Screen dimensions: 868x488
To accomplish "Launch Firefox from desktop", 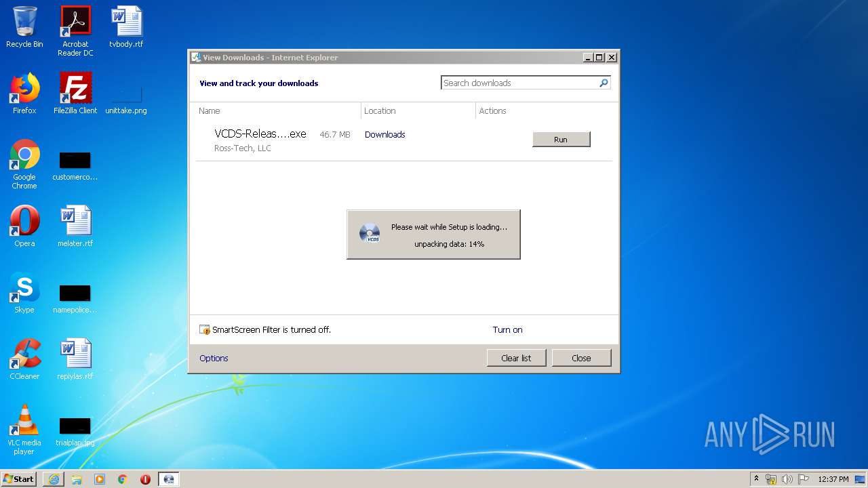I will coord(24,94).
